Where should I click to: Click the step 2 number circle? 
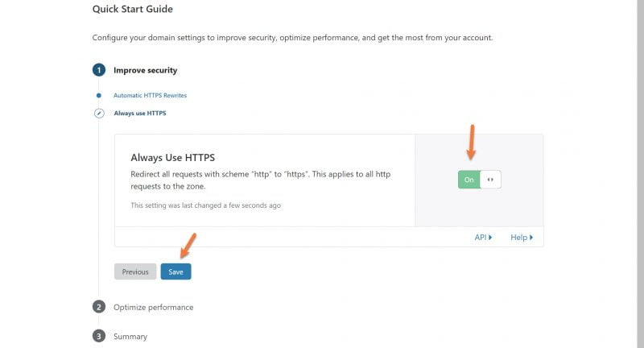(x=98, y=307)
